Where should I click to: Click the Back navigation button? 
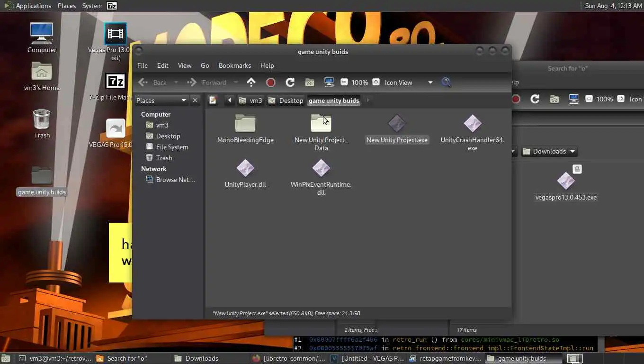coord(153,82)
